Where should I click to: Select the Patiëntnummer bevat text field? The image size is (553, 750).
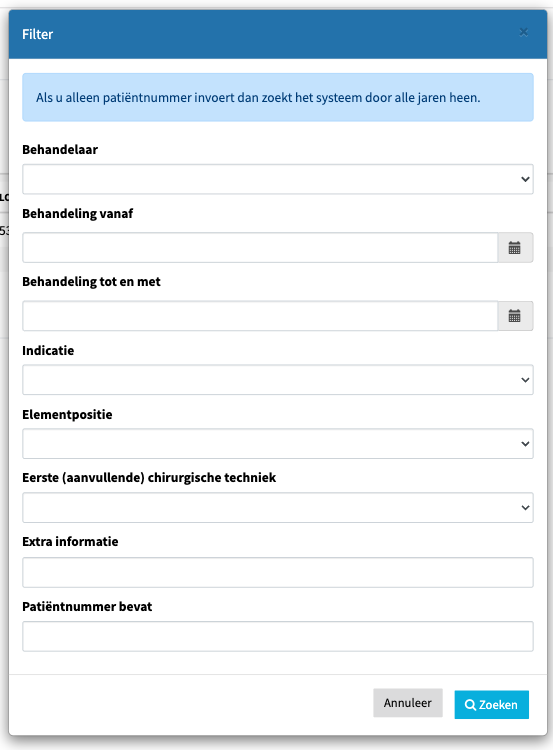point(277,636)
